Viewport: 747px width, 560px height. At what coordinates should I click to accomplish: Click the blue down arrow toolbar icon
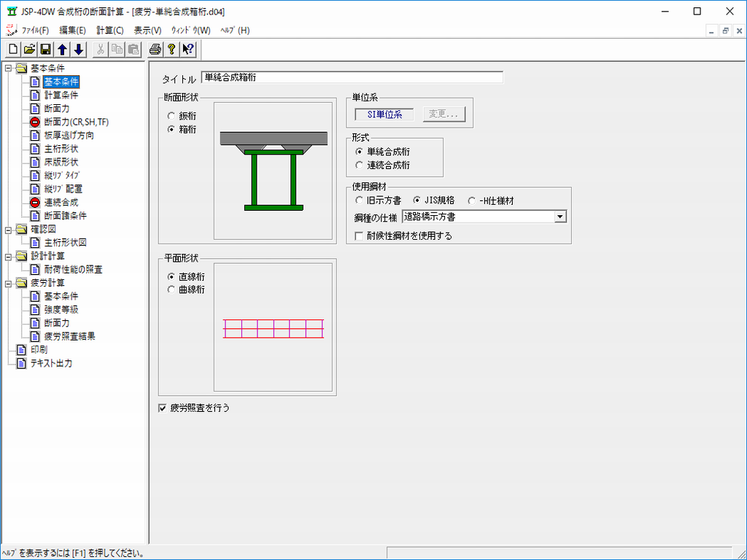pos(79,50)
